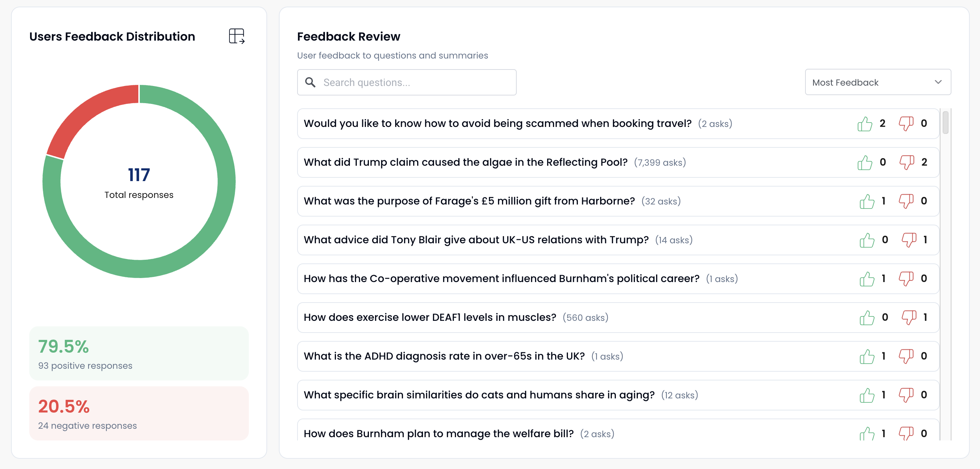This screenshot has height=469, width=980.
Task: Focus the Search questions input field
Action: (x=406, y=82)
